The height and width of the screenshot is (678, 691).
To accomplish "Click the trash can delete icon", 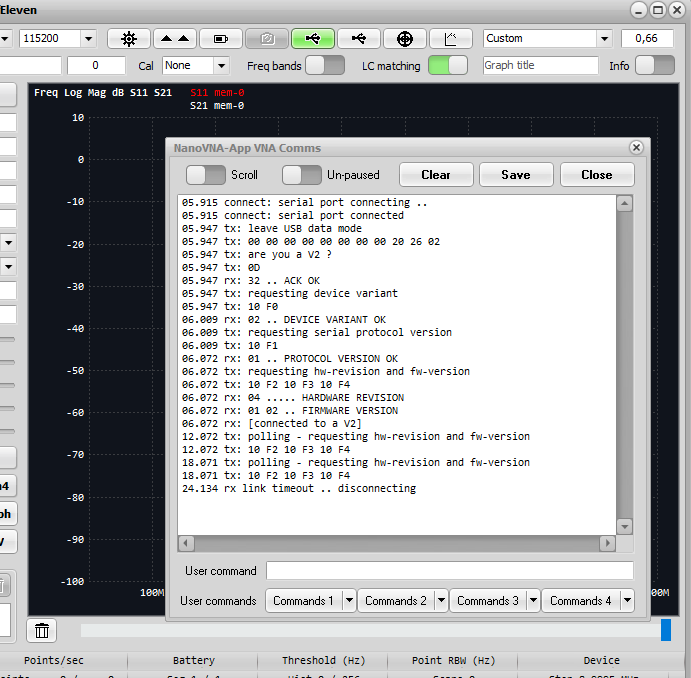I will coord(42,631).
